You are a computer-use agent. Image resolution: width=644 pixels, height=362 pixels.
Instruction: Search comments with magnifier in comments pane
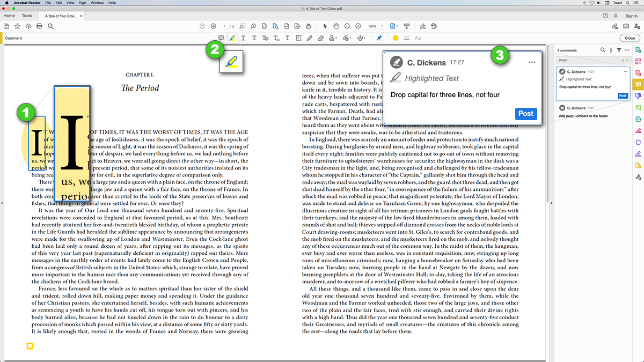point(603,50)
